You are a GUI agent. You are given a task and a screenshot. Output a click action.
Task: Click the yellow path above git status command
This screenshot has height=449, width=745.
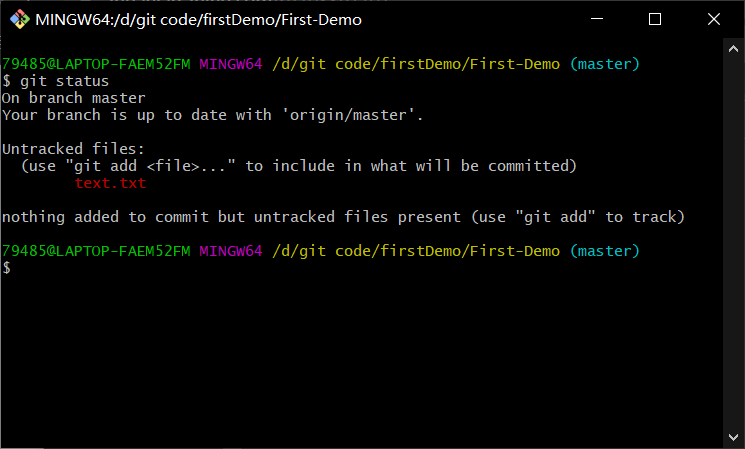coord(416,64)
